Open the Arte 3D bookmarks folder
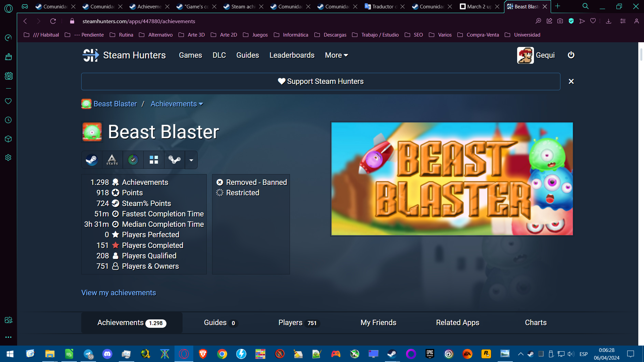The width and height of the screenshot is (644, 362). pos(192,35)
